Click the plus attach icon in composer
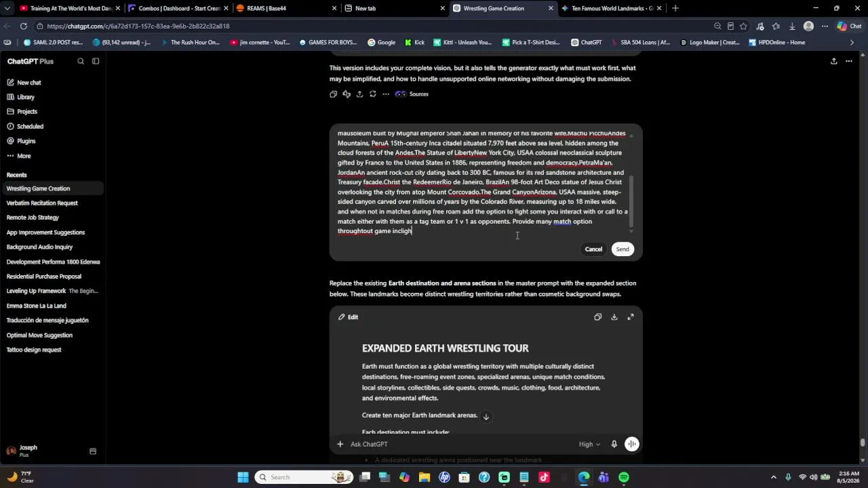 point(340,444)
